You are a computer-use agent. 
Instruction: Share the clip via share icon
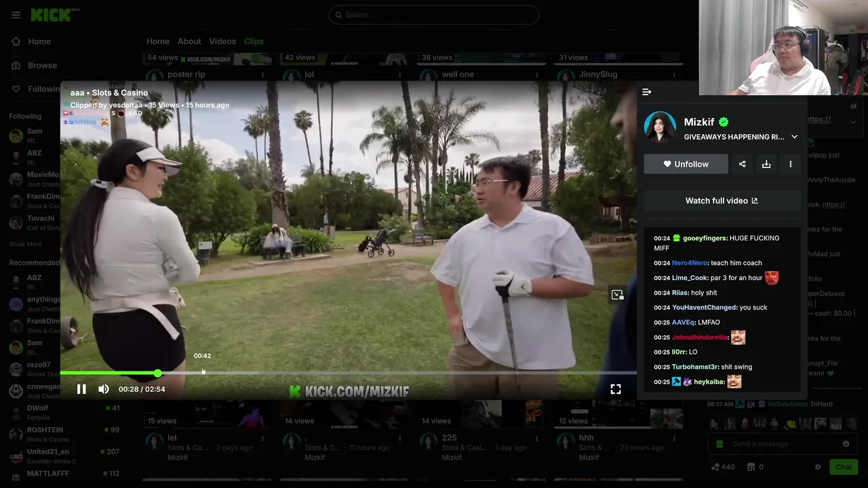pyautogui.click(x=742, y=164)
